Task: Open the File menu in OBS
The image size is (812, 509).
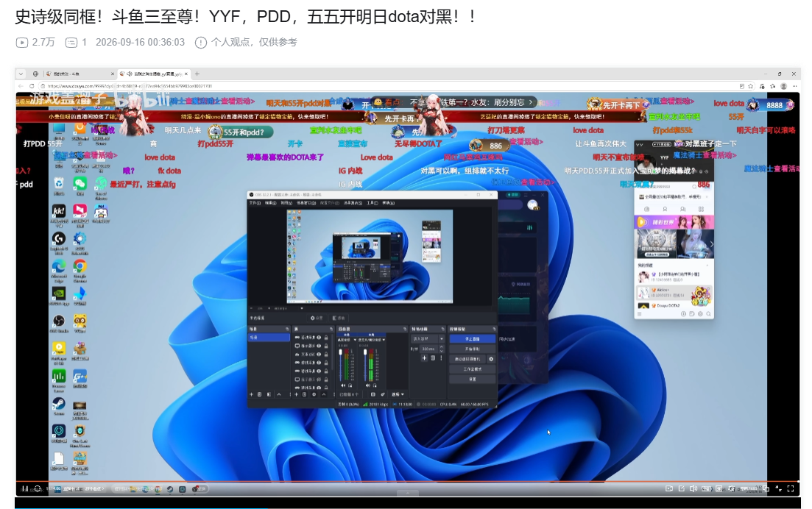Action: (x=255, y=203)
